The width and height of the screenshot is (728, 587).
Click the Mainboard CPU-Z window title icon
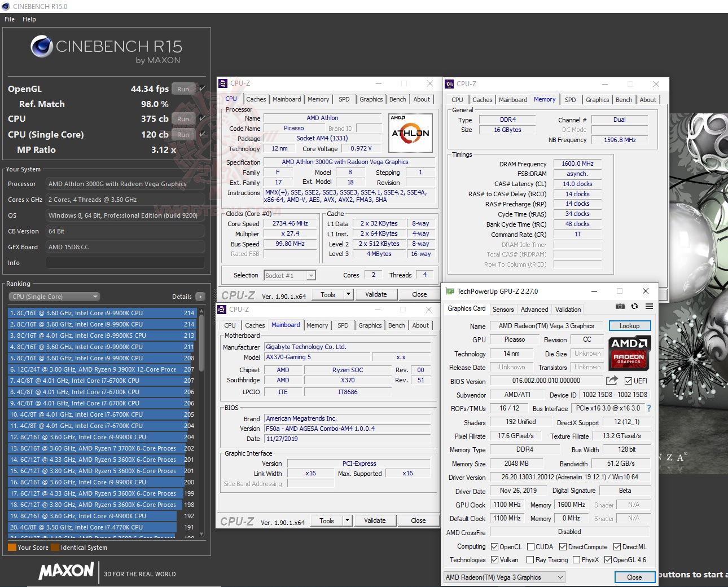coord(222,309)
